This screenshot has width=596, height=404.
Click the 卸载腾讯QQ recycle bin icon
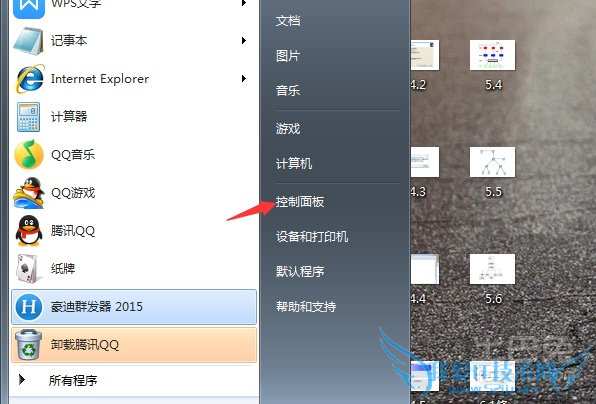pos(29,344)
